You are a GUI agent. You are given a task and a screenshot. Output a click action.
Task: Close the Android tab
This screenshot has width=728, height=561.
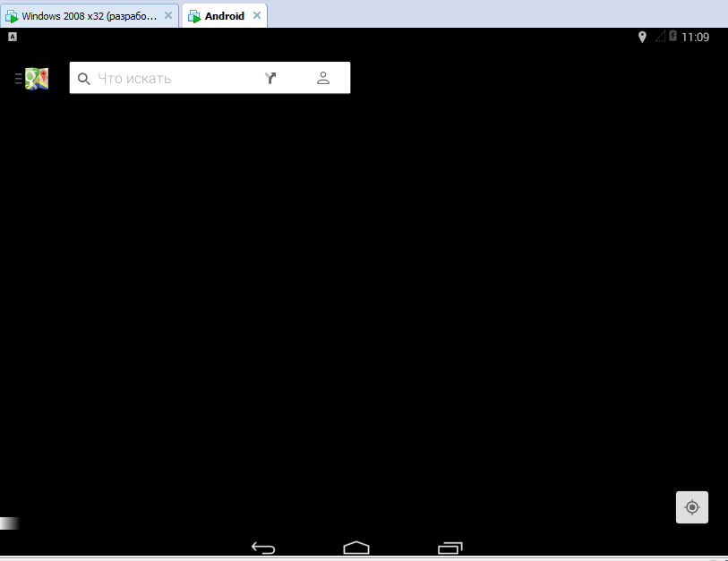[x=257, y=16]
